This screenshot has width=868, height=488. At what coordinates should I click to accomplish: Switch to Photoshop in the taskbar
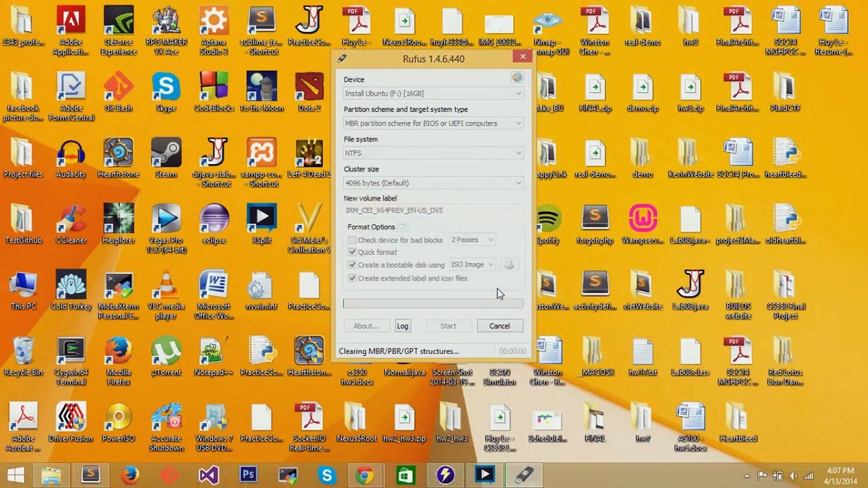248,475
